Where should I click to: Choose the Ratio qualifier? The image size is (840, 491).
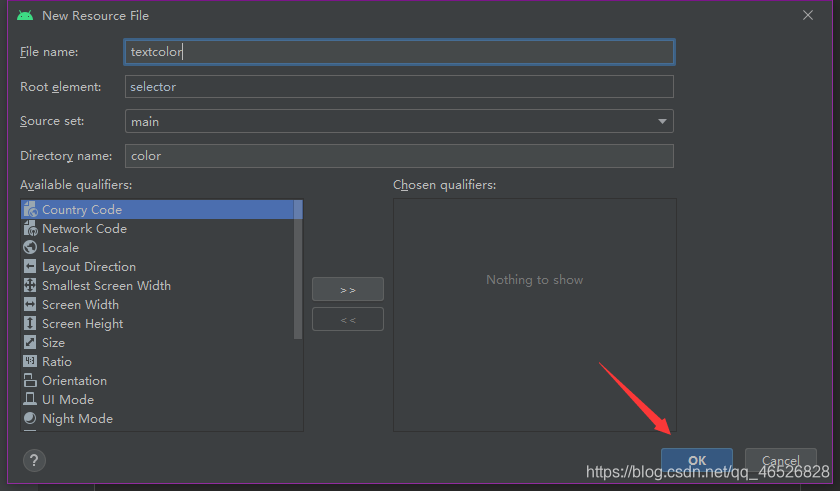[x=158, y=361]
